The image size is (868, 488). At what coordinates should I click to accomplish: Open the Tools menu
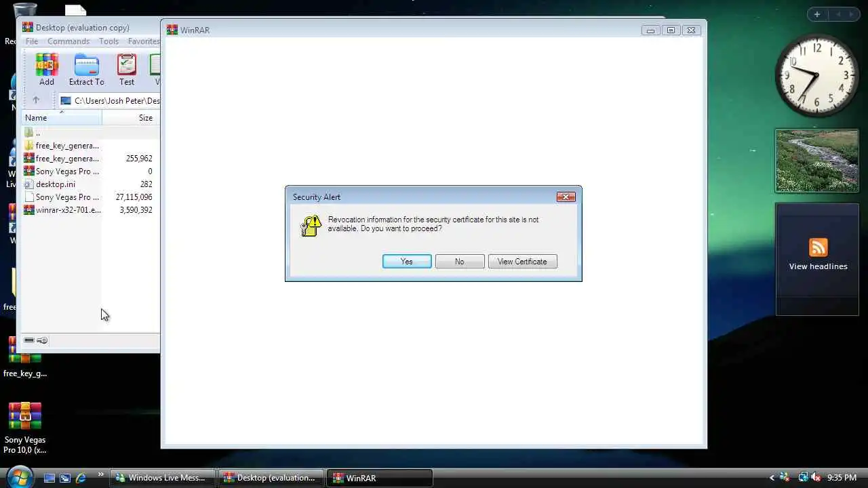108,41
